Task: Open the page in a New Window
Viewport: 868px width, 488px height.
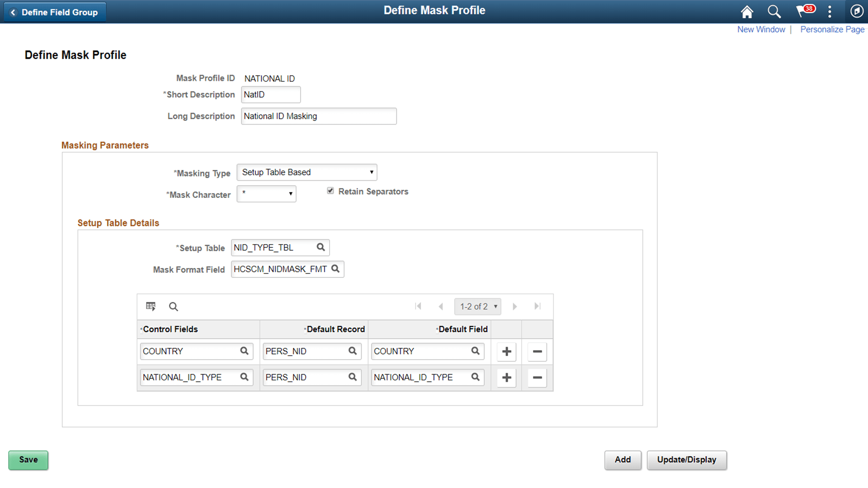Action: [x=761, y=29]
